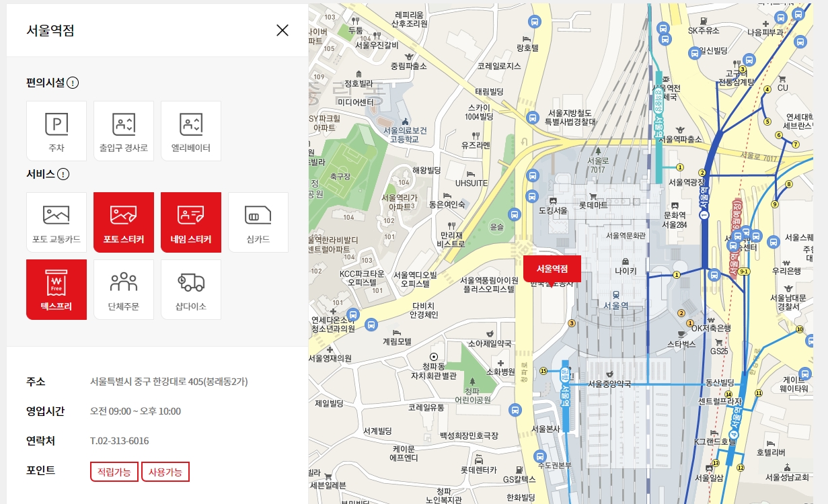Click the 소아제일약국 label on map

pos(489,343)
